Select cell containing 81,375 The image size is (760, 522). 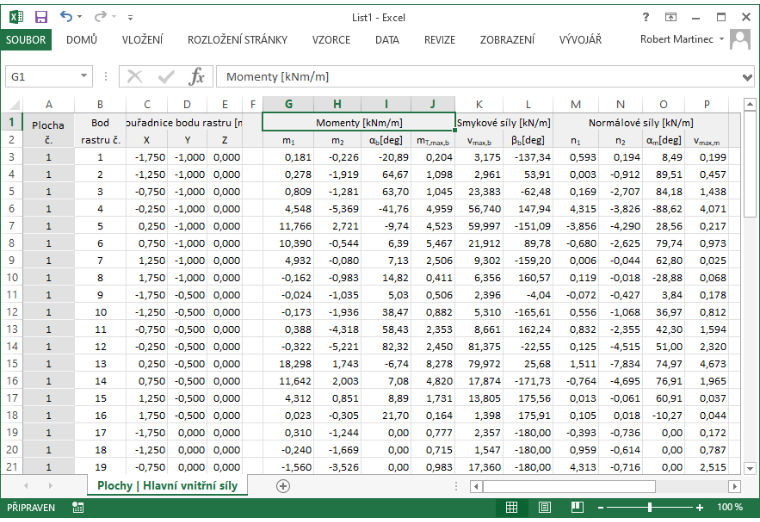[479, 347]
